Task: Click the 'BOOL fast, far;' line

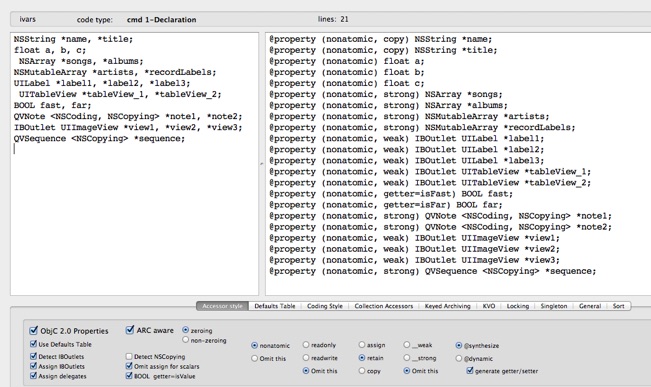Action: (52, 105)
